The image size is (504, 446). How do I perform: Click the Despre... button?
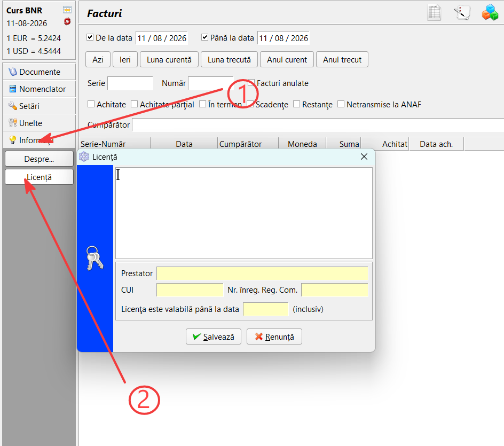pyautogui.click(x=39, y=159)
